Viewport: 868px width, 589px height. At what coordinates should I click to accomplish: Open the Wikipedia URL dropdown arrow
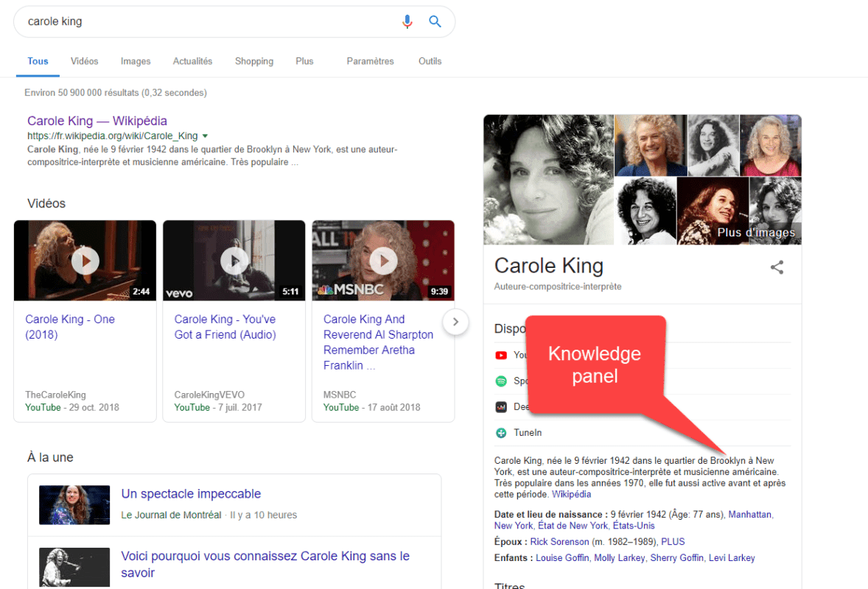pos(205,136)
